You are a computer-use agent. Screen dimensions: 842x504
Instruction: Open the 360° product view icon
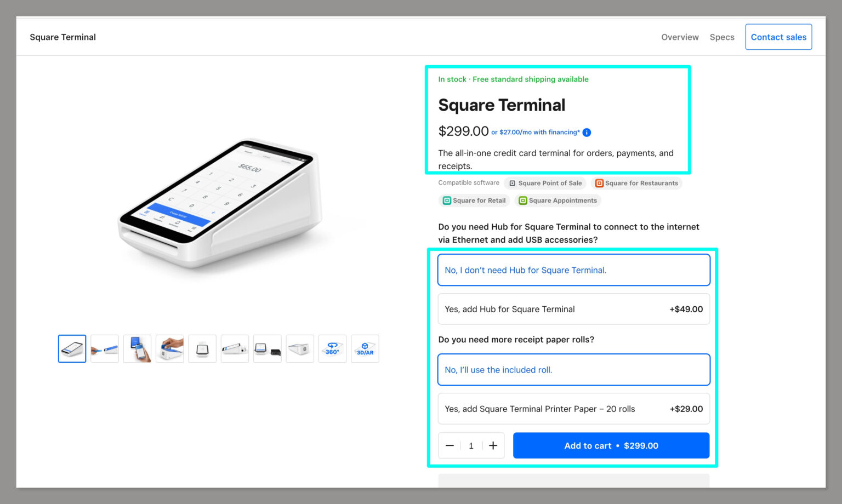332,348
